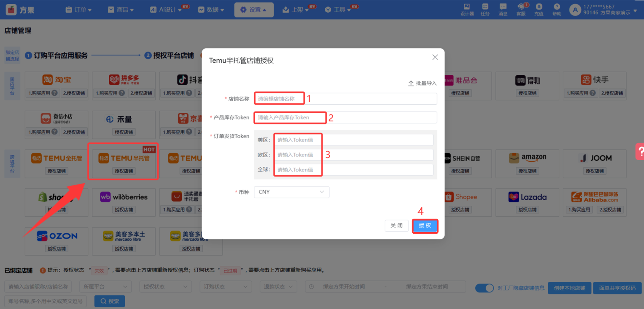Open the 设计器 designer icon
Viewport: 644px width, 309px height.
click(467, 7)
